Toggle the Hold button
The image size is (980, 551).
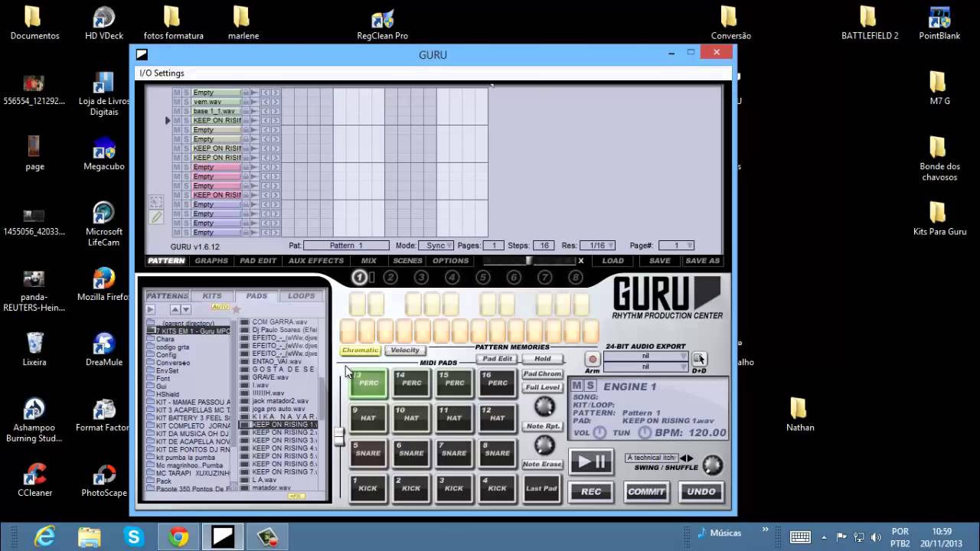point(542,359)
